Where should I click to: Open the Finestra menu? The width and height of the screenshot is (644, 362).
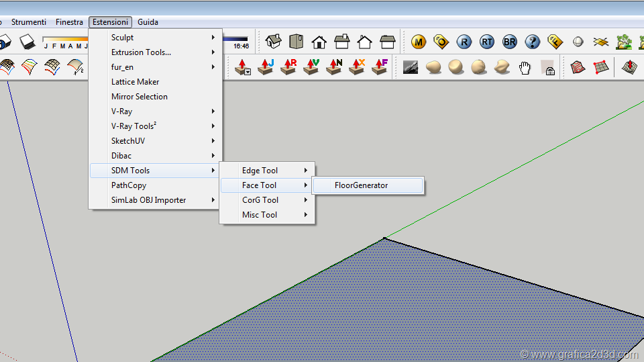click(x=70, y=22)
